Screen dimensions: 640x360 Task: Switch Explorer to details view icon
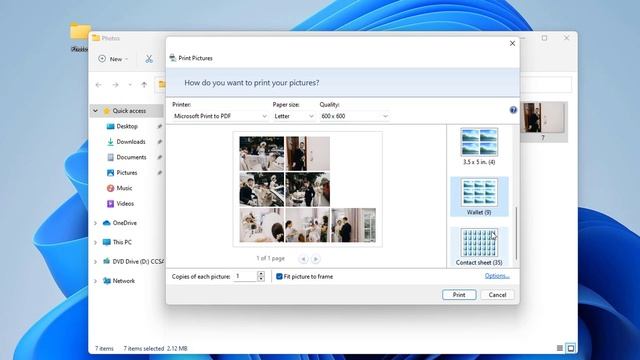(x=560, y=348)
